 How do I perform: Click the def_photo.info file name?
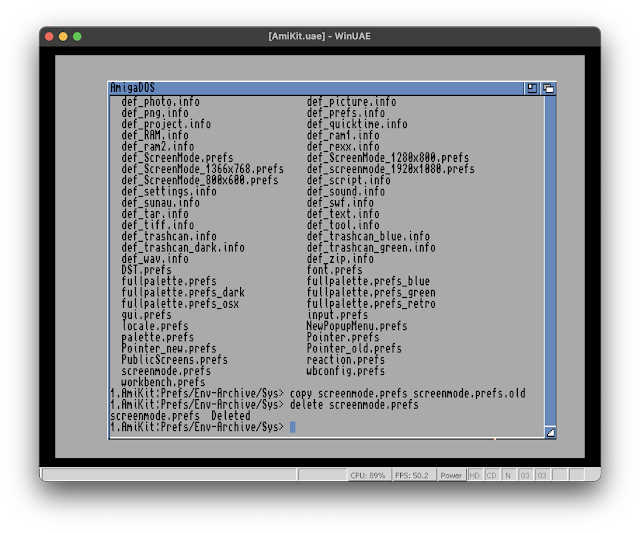tap(160, 102)
